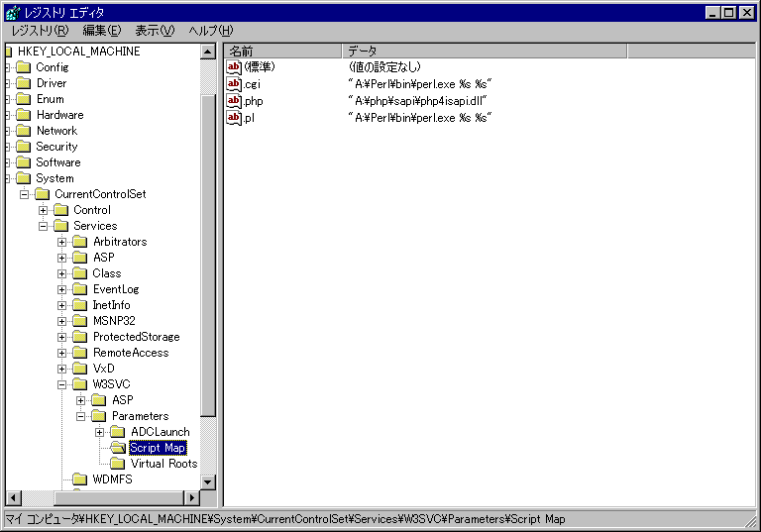Viewport: 761px width, 532px height.
Task: Click the Hardware folder icon
Action: [24, 115]
